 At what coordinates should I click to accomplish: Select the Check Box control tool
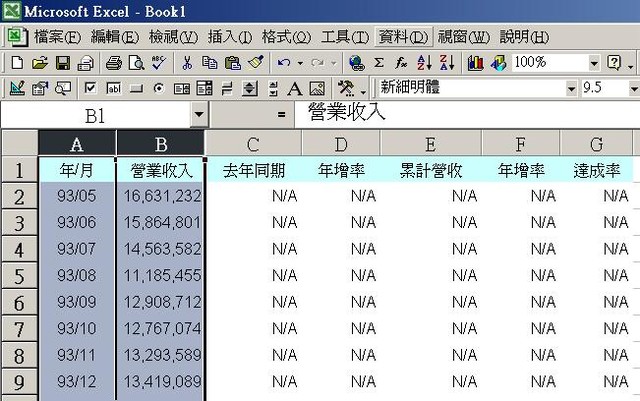click(90, 88)
